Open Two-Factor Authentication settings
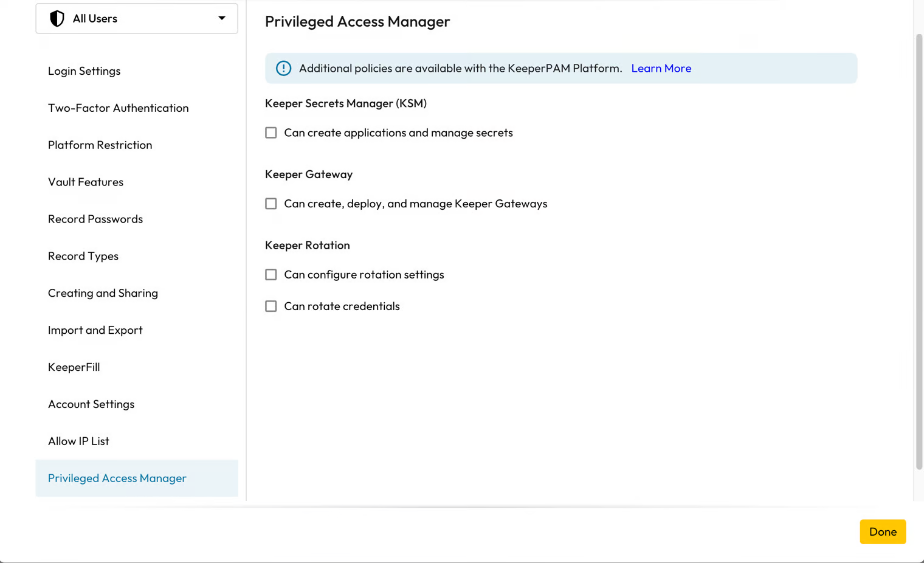The image size is (924, 563). coord(119,108)
